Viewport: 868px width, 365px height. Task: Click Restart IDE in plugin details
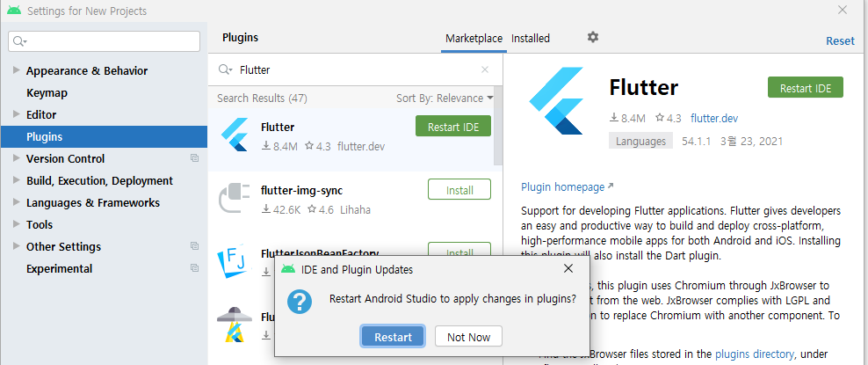tap(806, 88)
